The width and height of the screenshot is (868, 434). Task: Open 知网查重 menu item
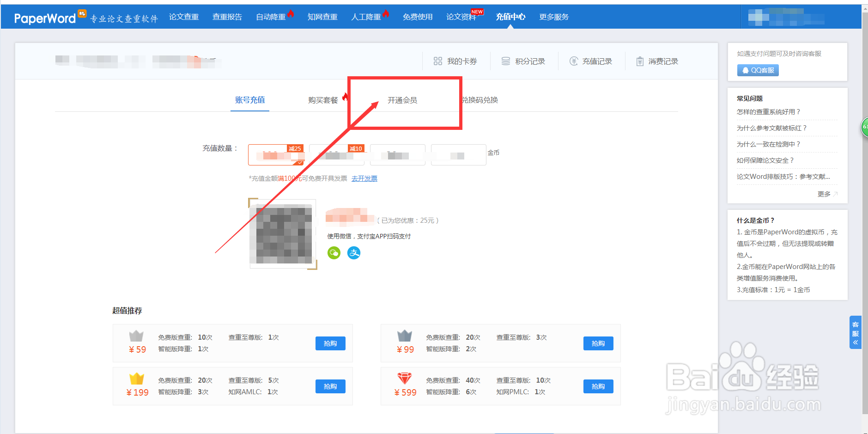tap(322, 17)
